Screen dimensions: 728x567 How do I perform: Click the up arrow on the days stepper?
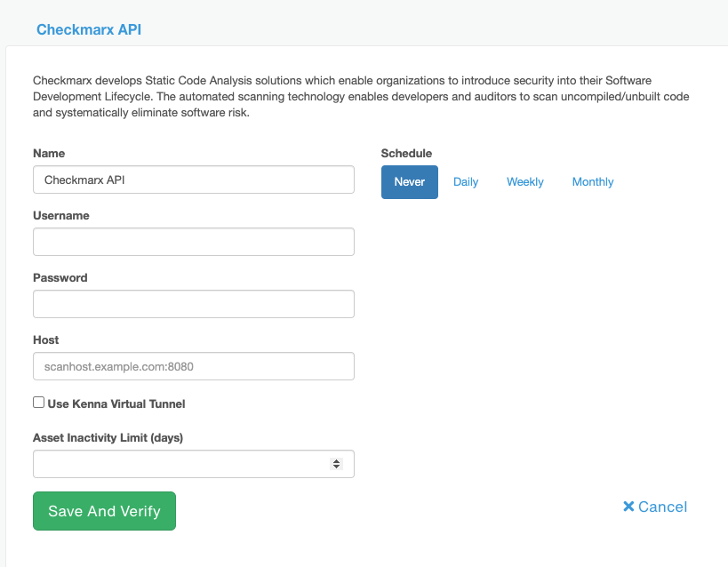coord(337,459)
